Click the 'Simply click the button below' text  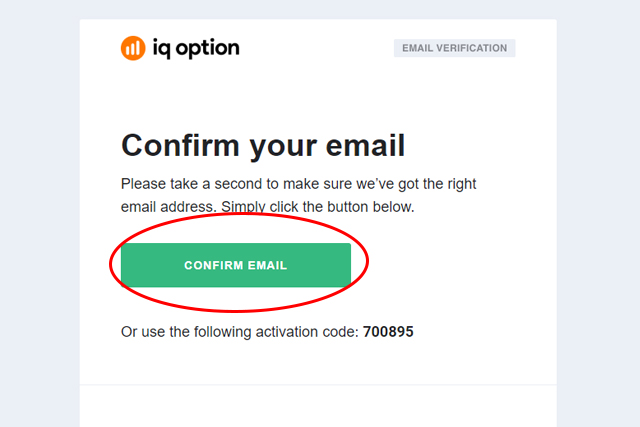318,207
